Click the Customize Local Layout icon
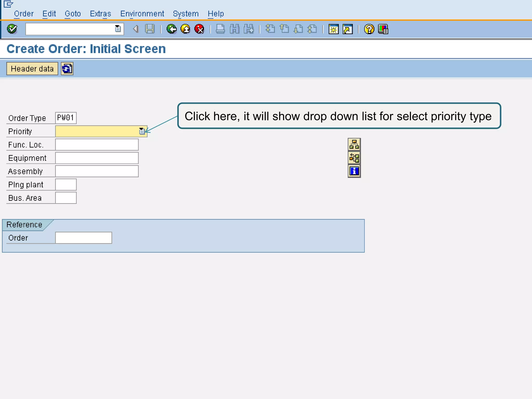532x399 pixels. [383, 29]
